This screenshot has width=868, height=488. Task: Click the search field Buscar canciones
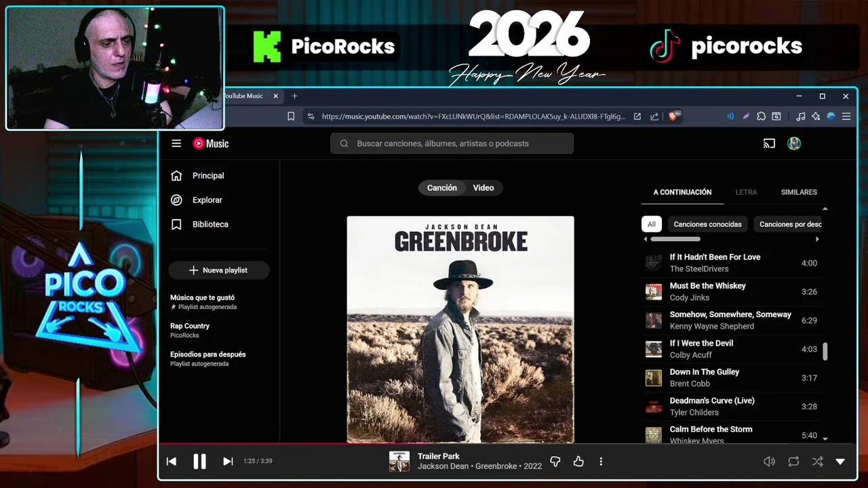(452, 144)
